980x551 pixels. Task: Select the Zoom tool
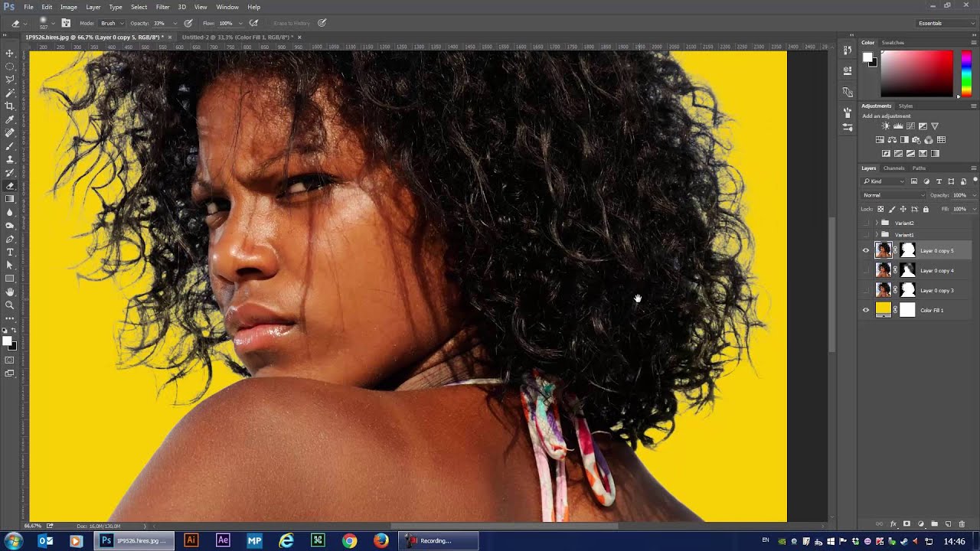tap(10, 305)
